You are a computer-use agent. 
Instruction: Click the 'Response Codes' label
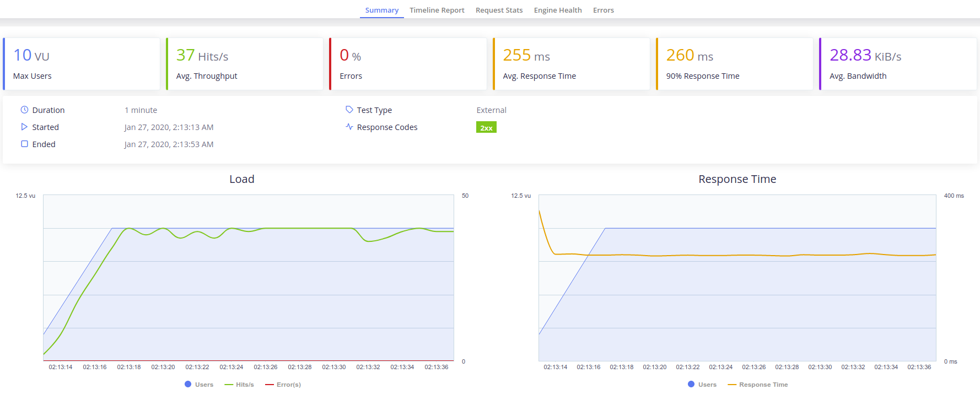(387, 127)
